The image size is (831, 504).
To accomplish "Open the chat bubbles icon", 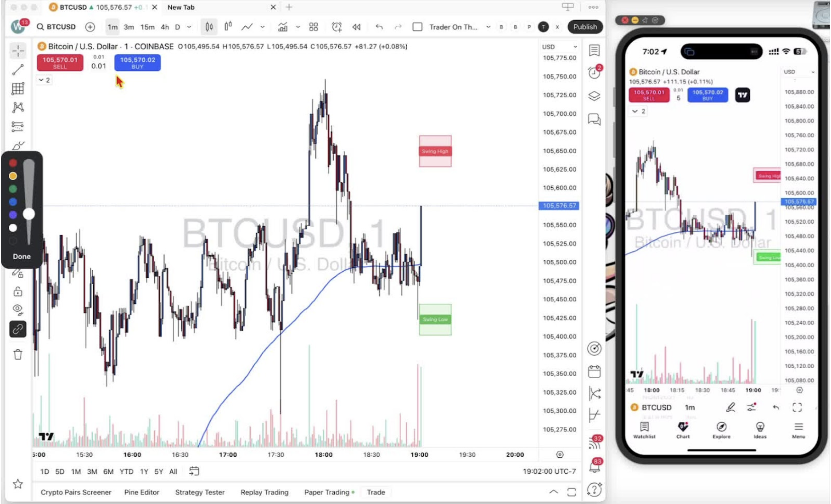I will point(595,120).
